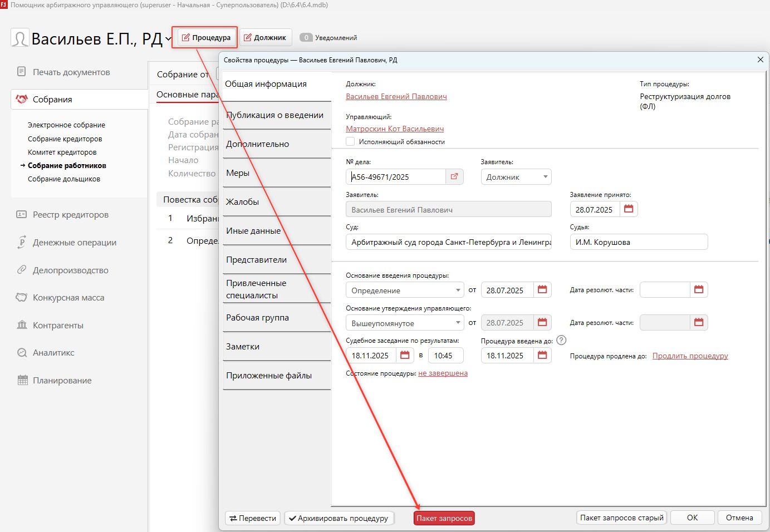Click Делопроизводство paperclip icon
Image resolution: width=770 pixels, height=532 pixels.
click(x=22, y=270)
